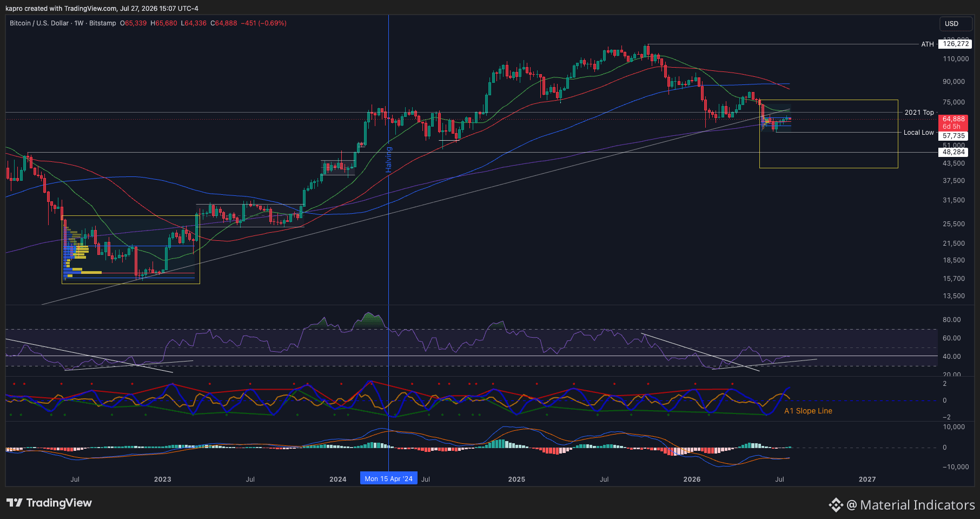Viewport: 980px width, 519px height.
Task: Click the 15,700 price axis label
Action: pyautogui.click(x=954, y=279)
